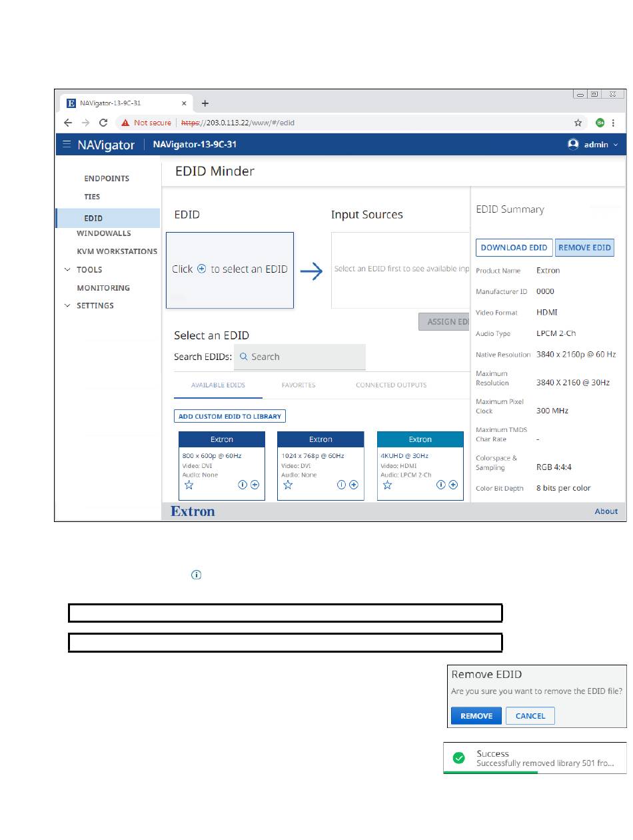Favorite the 4KUHD @ 30Hz EDID
This screenshot has width=633, height=840.
[x=387, y=485]
